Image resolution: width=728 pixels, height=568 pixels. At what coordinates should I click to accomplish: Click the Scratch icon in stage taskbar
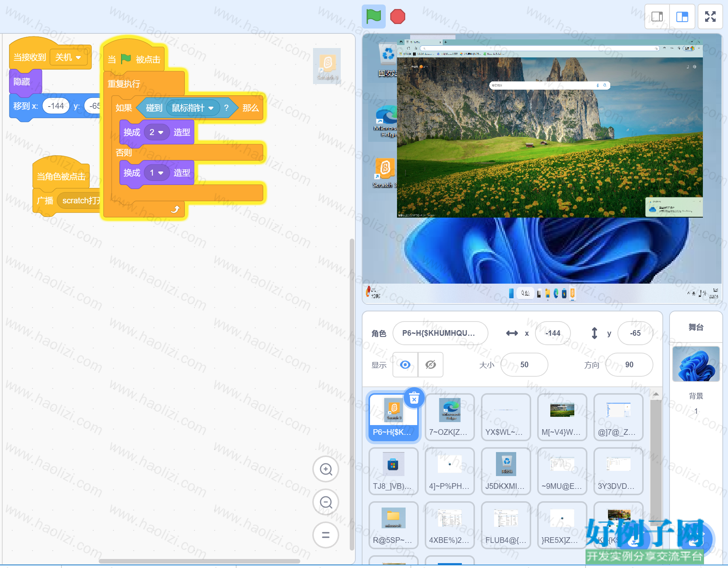tap(572, 293)
